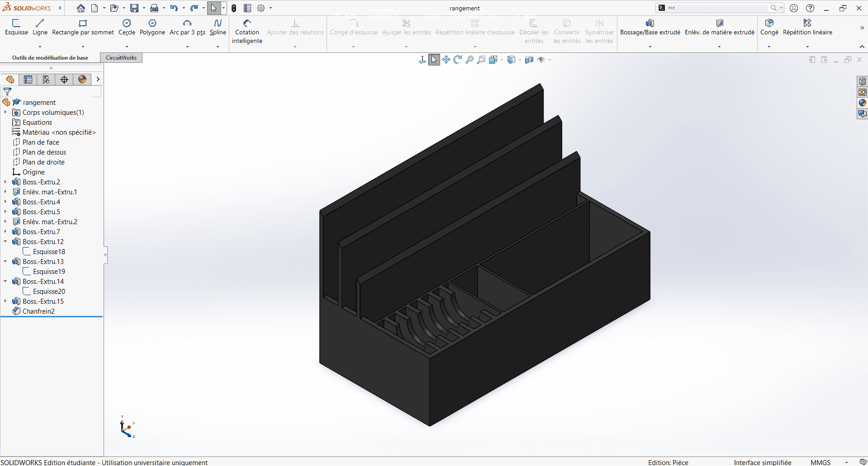The image size is (868, 466).
Task: Open the SOLIDWORKS forum task pane icon
Action: point(863,114)
